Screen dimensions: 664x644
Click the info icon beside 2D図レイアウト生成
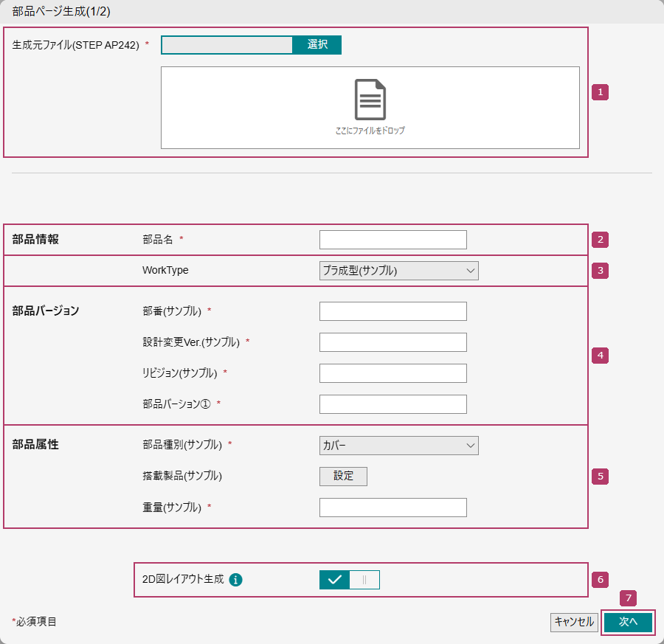click(235, 580)
